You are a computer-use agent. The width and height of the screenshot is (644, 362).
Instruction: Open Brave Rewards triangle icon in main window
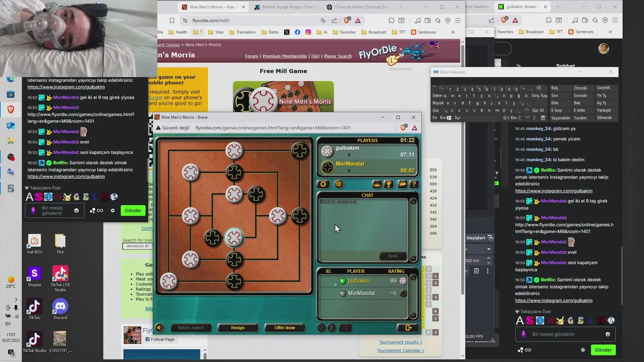click(x=358, y=21)
